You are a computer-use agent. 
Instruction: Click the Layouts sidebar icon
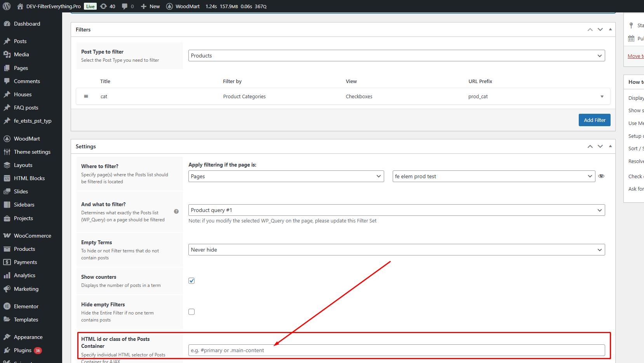coord(7,165)
